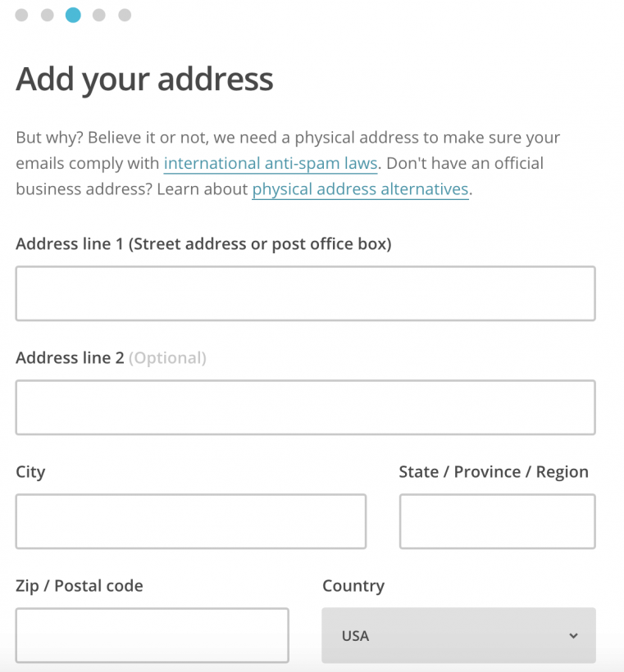Click the Zip / Postal code field
Viewport: 624px width, 672px height.
tap(152, 635)
